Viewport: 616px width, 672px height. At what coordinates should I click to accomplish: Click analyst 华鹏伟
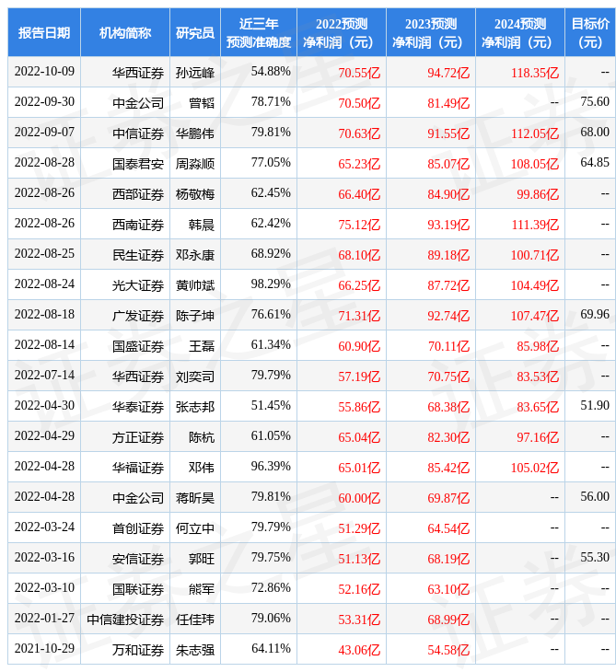coord(195,133)
